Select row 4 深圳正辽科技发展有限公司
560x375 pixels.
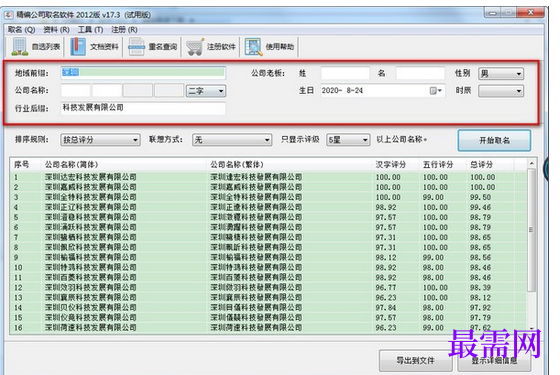click(x=268, y=207)
